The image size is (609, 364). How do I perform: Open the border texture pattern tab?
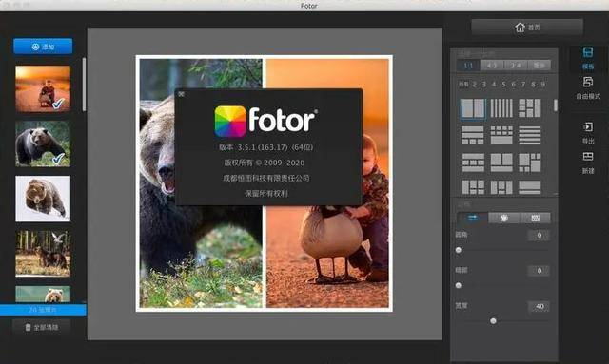tap(535, 218)
